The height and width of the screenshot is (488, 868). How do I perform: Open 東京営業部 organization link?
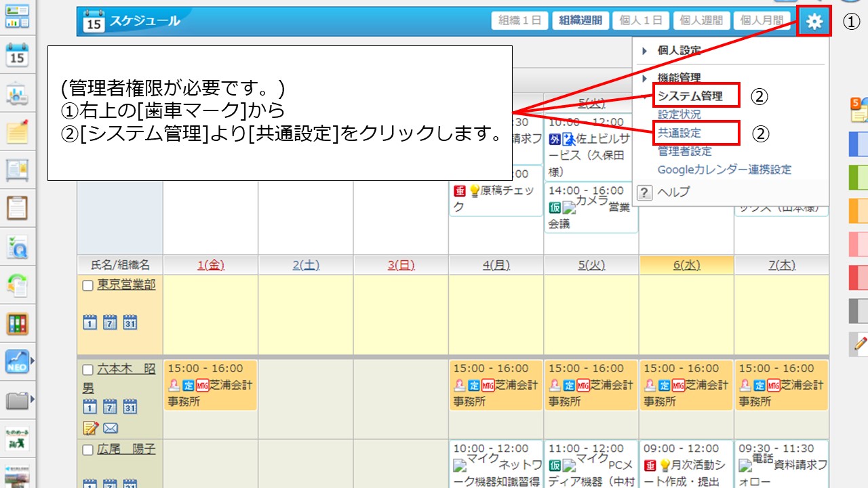click(127, 285)
